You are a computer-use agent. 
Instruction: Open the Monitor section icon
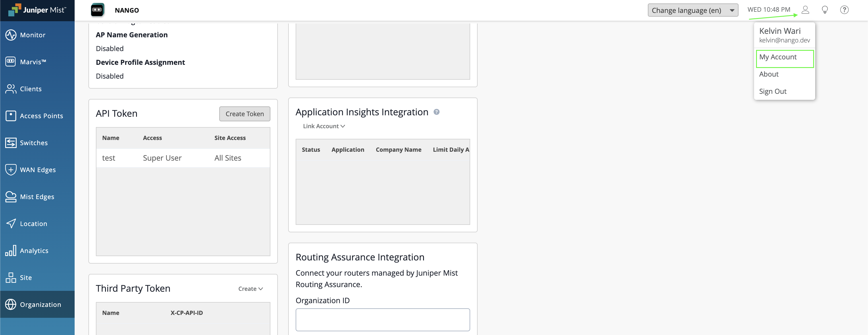click(11, 35)
